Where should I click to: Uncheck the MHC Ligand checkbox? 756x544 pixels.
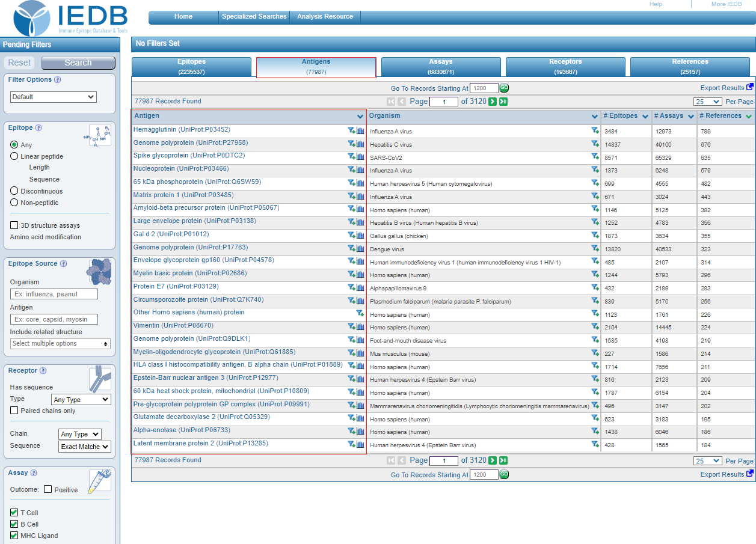point(14,536)
